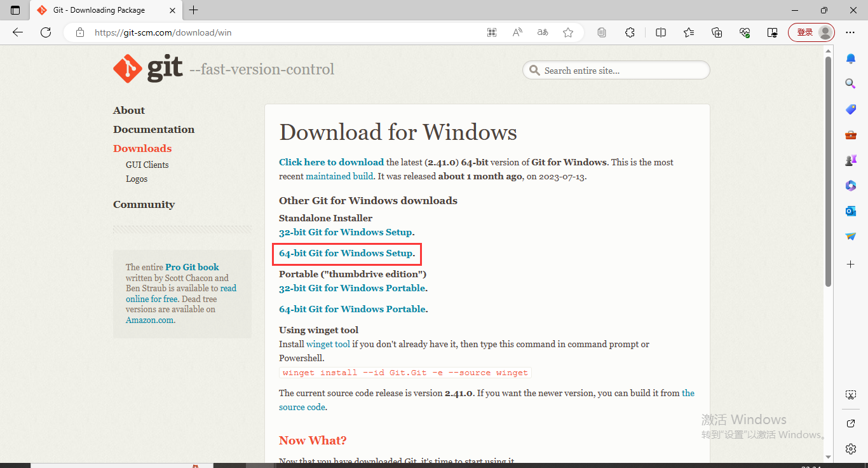Expand the Edge Settings and more menu
This screenshot has width=868, height=468.
pos(850,32)
